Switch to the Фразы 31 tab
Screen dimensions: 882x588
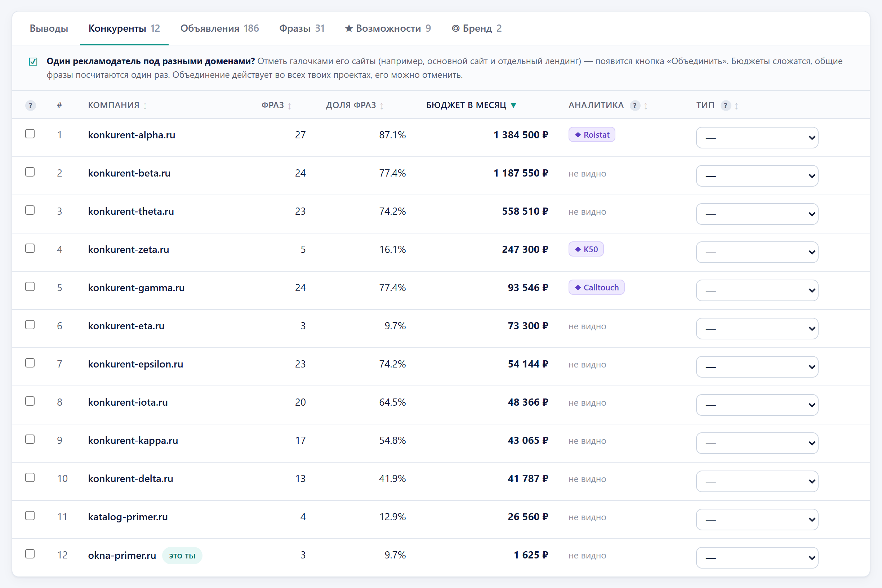coord(302,28)
